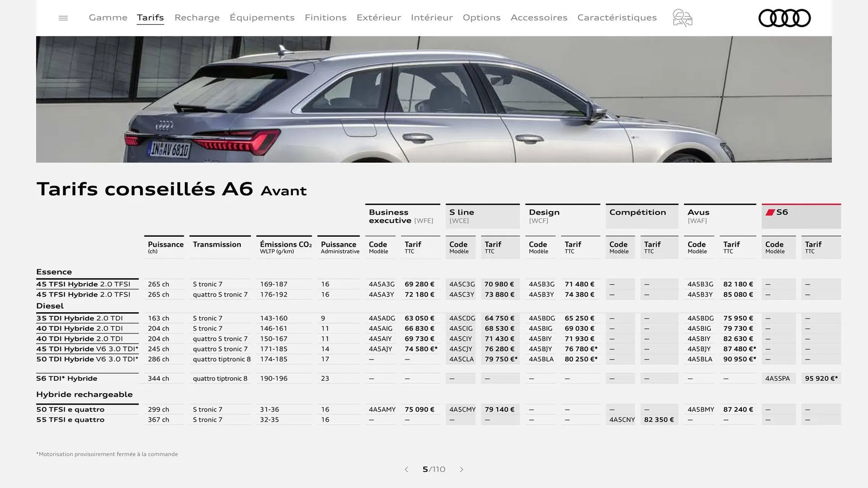The height and width of the screenshot is (488, 868).
Task: Go to the next page arrow
Action: point(462,469)
